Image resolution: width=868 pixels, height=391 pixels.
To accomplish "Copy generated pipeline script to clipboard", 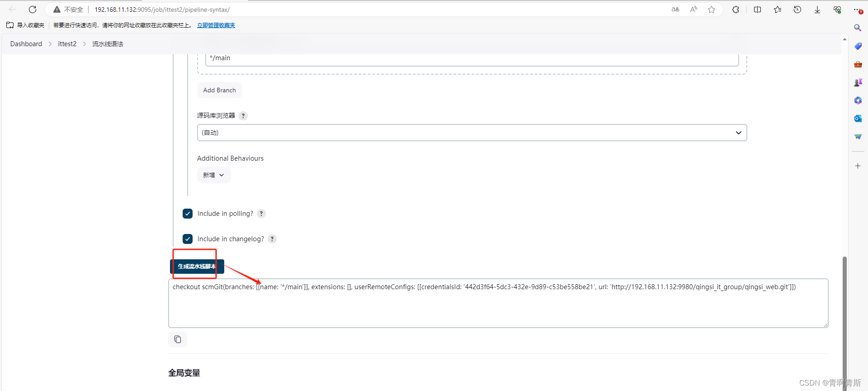I will click(x=178, y=339).
